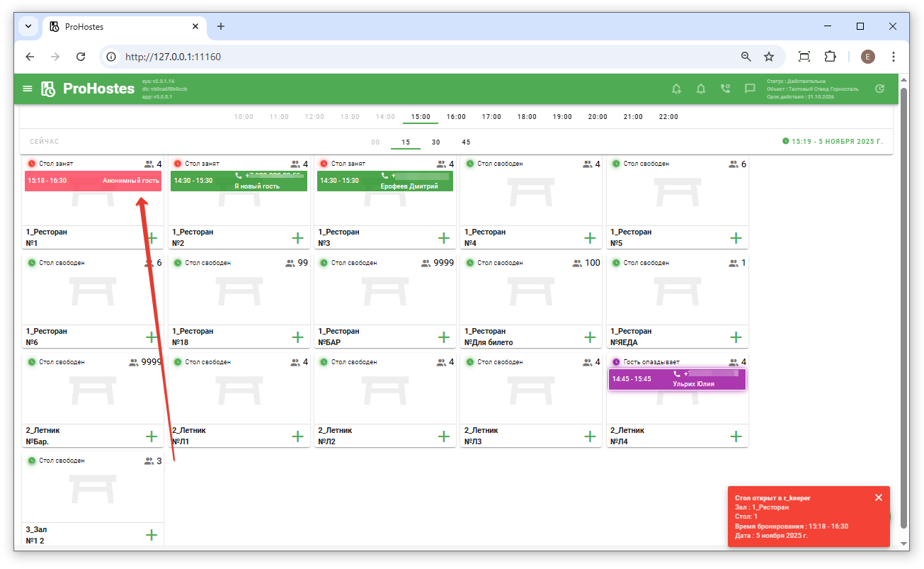Image resolution: width=924 pixels, height=569 pixels.
Task: Dismiss the red r_keeper notification
Action: (879, 497)
